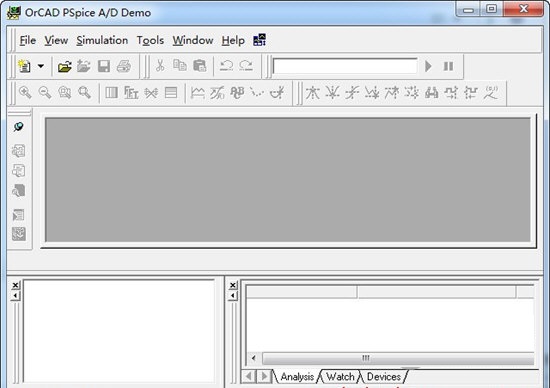The image size is (550, 388).
Task: Close the simulation status pane
Action: click(233, 285)
